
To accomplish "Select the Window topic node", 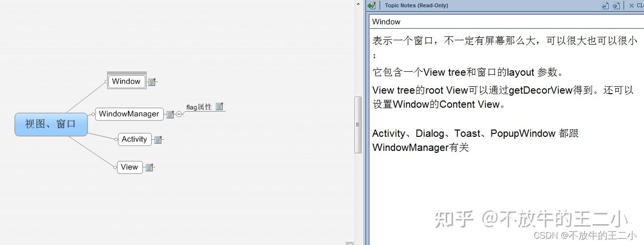I will [126, 82].
